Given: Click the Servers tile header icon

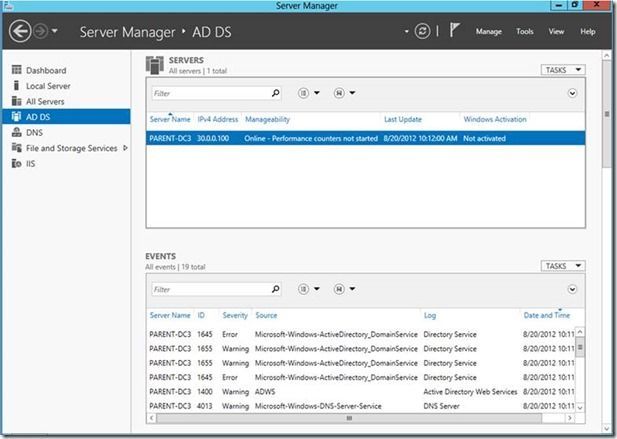Looking at the screenshot, I should 155,65.
